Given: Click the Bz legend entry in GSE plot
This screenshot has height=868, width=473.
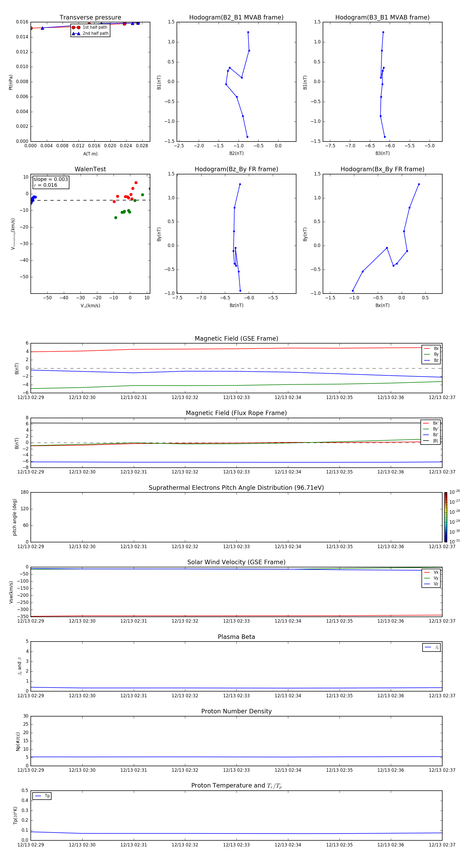Looking at the screenshot, I should [431, 360].
